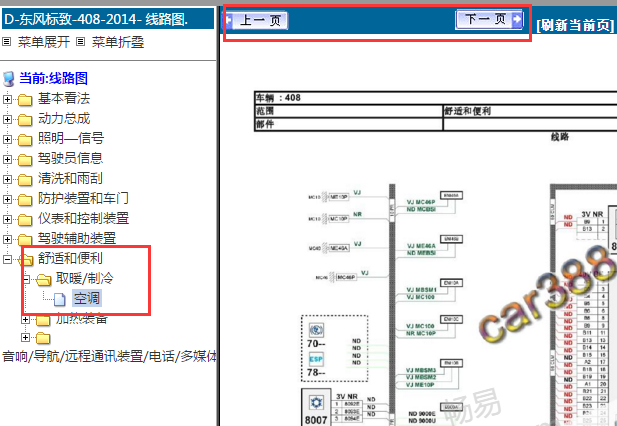Refresh page via 刷新当前页 link

click(x=575, y=26)
